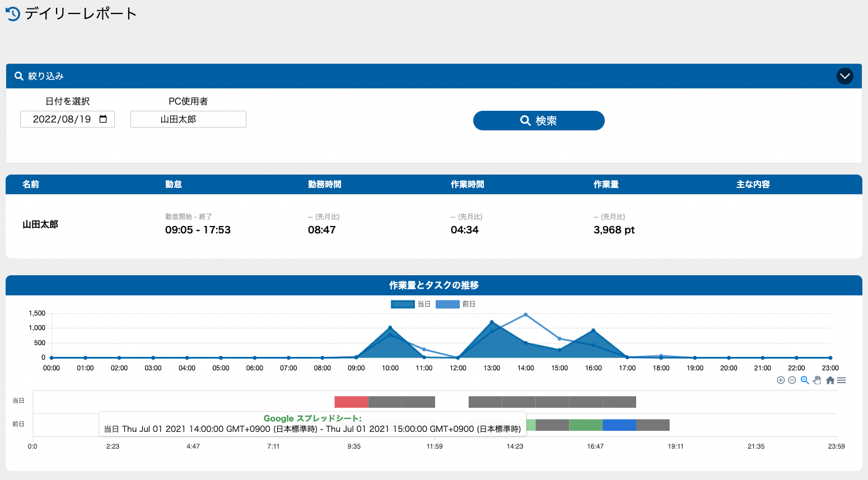Click the attendance time 09:05 - 17:53
The width and height of the screenshot is (868, 480).
[x=198, y=230]
